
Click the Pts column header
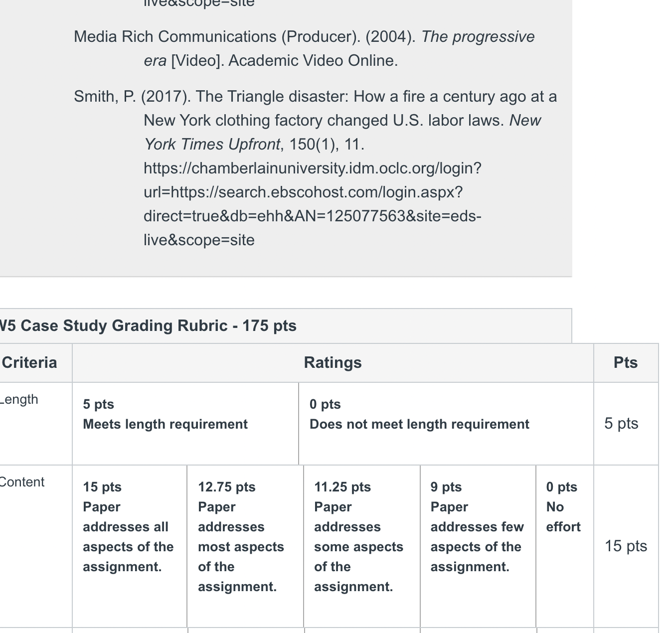tap(626, 362)
